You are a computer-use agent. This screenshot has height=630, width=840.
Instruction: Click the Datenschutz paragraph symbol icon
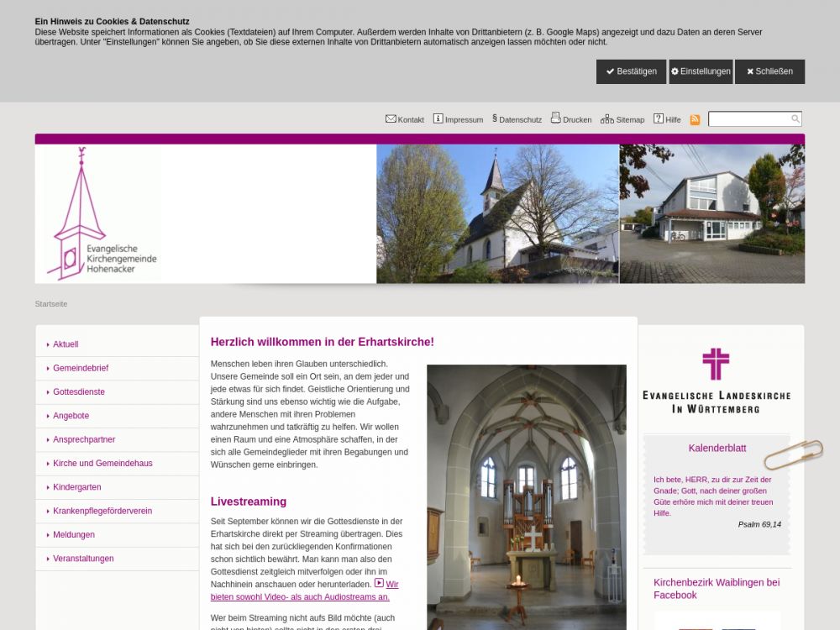coord(495,118)
